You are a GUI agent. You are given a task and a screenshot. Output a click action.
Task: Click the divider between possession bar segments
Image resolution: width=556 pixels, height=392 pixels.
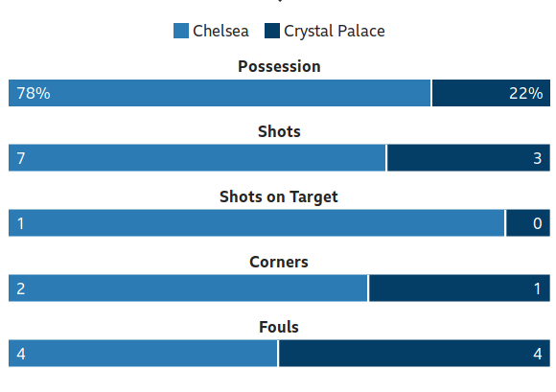pyautogui.click(x=431, y=93)
